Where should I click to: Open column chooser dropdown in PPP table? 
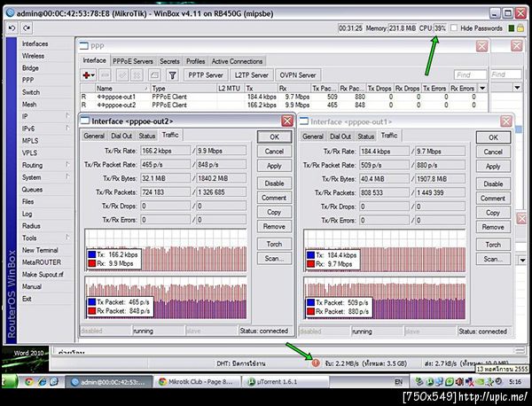[x=482, y=88]
